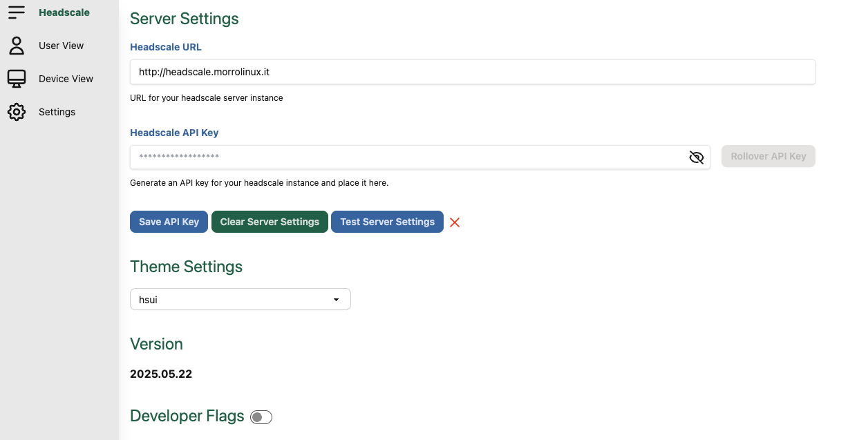Screen dimensions: 868x440
Task: Navigate to Device View
Action: pos(66,78)
